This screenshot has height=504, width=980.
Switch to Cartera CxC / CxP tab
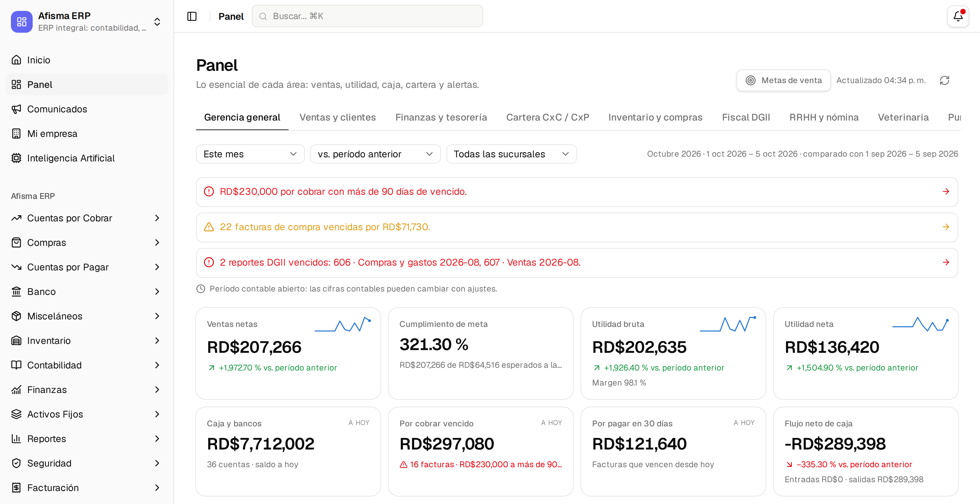(548, 117)
